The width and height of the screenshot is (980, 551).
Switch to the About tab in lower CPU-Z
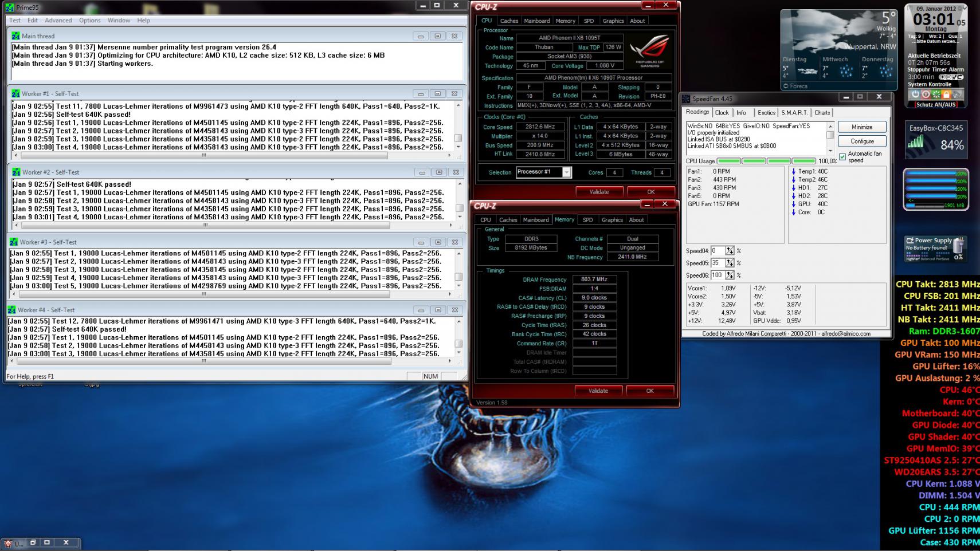pos(636,219)
